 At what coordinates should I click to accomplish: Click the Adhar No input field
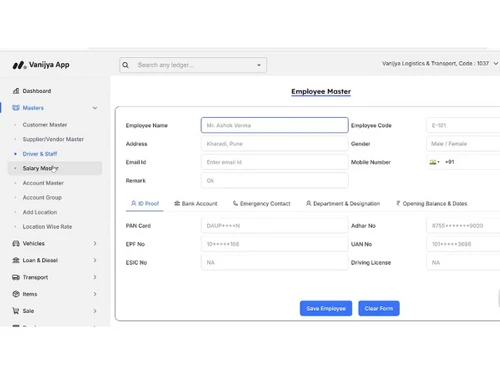463,226
